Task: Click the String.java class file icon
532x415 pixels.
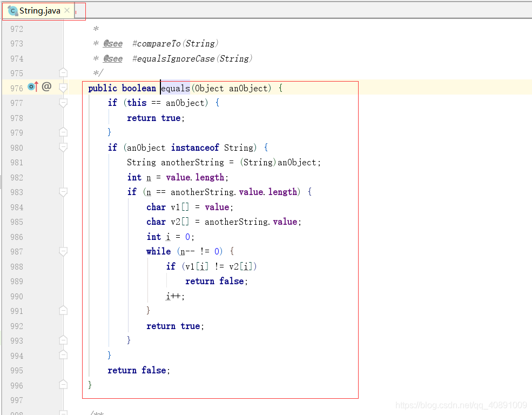Action: pos(12,11)
